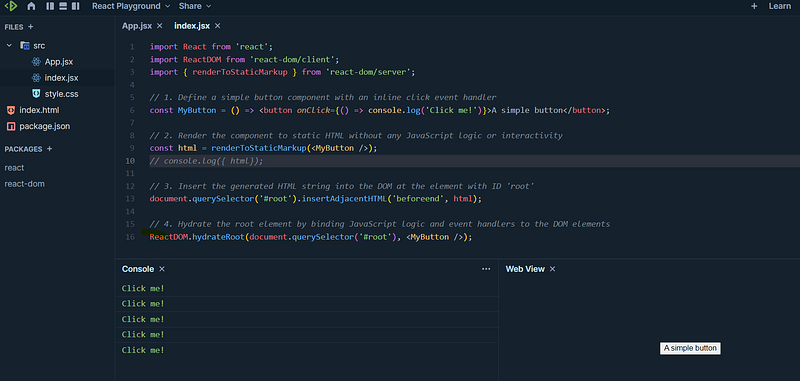Screen dimensions: 800x381
Task: Select the react package entry
Action: (14, 168)
